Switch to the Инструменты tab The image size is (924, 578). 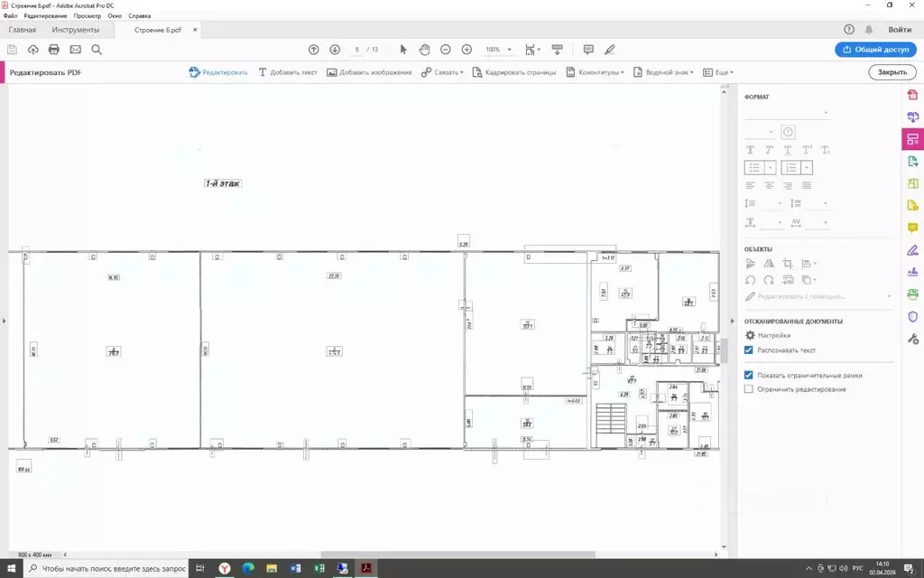point(76,30)
